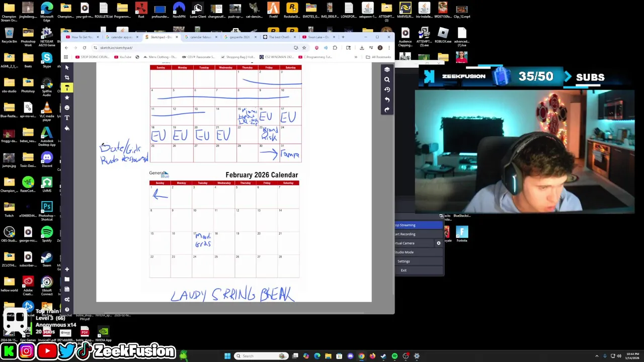644x362 pixels.
Task: Bookmark this page with star icon
Action: 304,48
